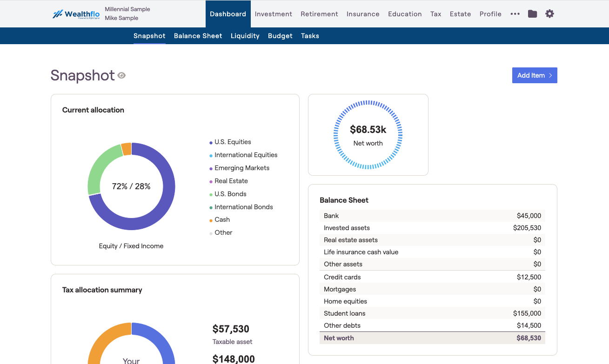Click the Real Estate legend item

coord(228,181)
